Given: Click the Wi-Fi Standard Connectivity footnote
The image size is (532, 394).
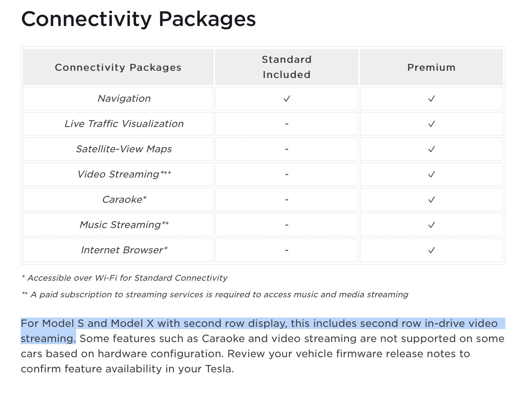Looking at the screenshot, I should (x=125, y=278).
